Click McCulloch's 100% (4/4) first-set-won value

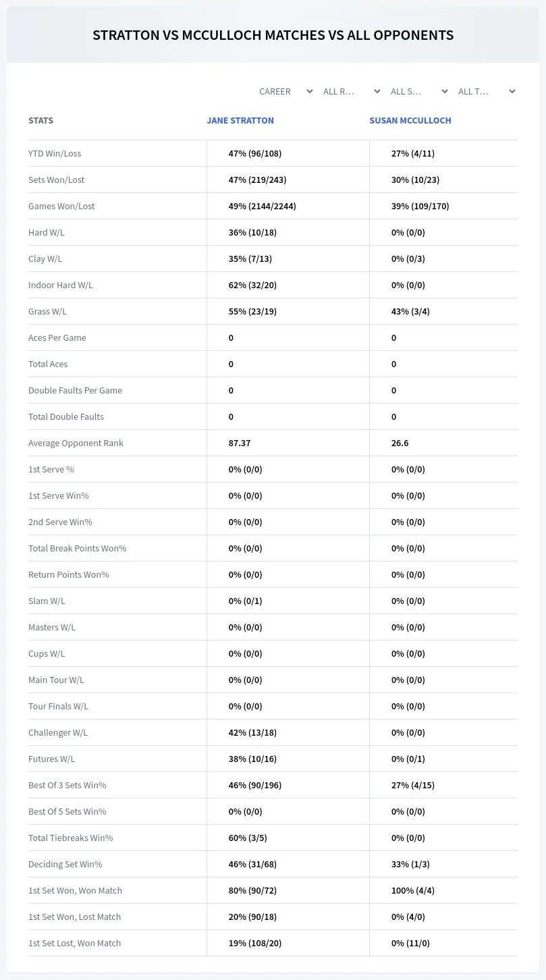413,890
